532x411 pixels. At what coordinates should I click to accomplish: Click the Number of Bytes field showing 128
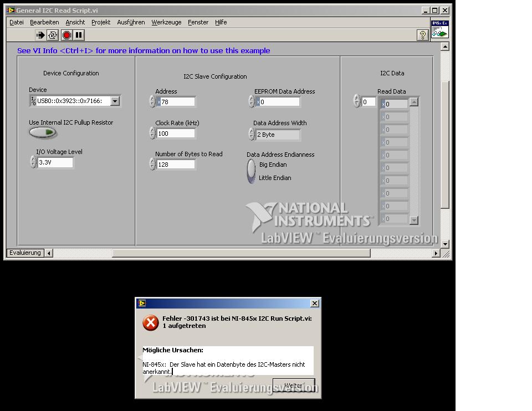pyautogui.click(x=176, y=165)
